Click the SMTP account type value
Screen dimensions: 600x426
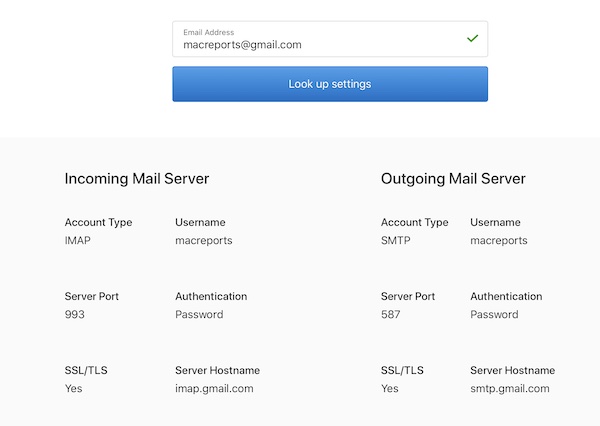coord(396,240)
